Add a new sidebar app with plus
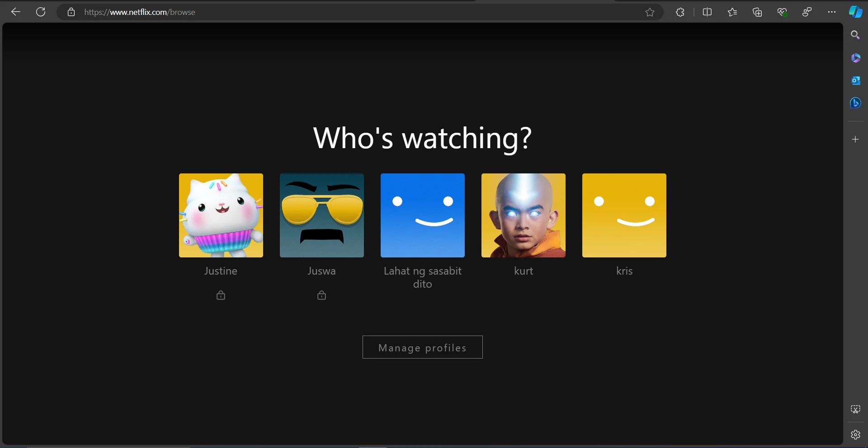Viewport: 868px width, 448px height. (x=855, y=140)
